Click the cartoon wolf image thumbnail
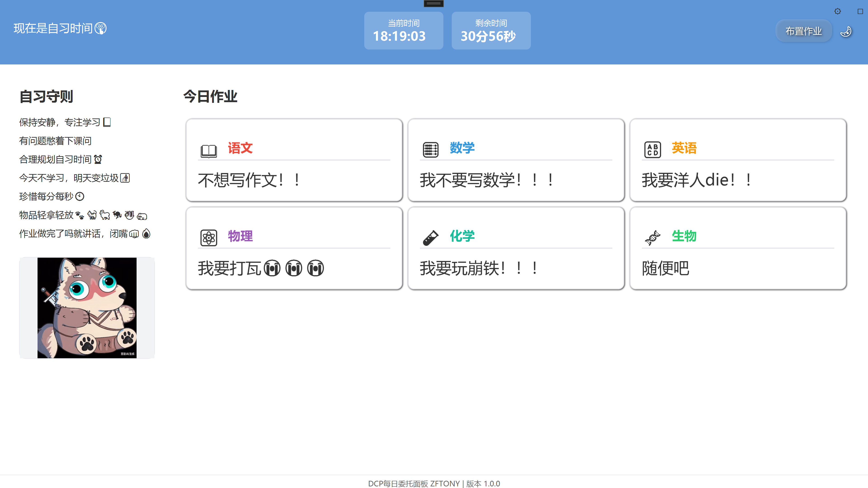This screenshot has height=488, width=868. [x=87, y=307]
